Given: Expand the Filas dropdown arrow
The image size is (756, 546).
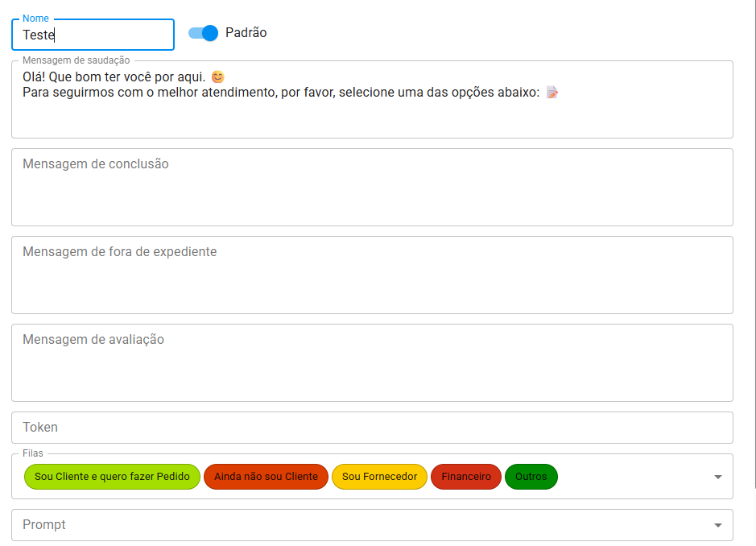Looking at the screenshot, I should pos(717,478).
